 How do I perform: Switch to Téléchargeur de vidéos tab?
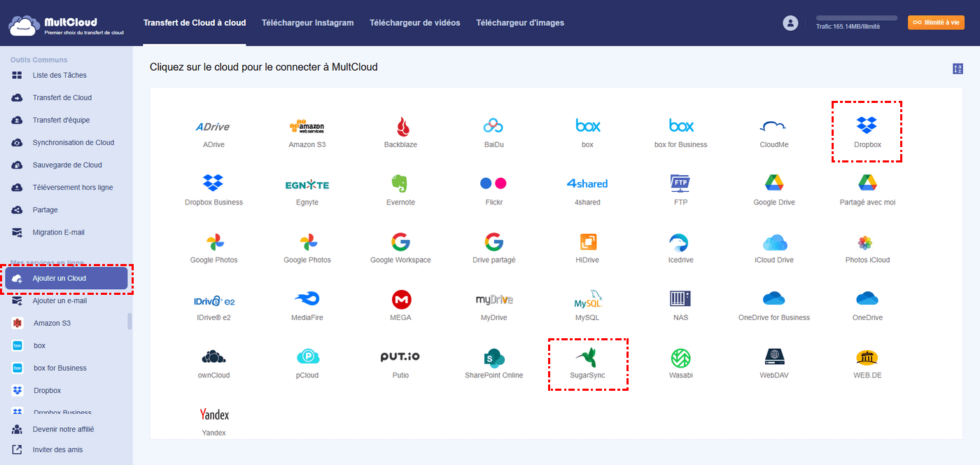coord(415,22)
